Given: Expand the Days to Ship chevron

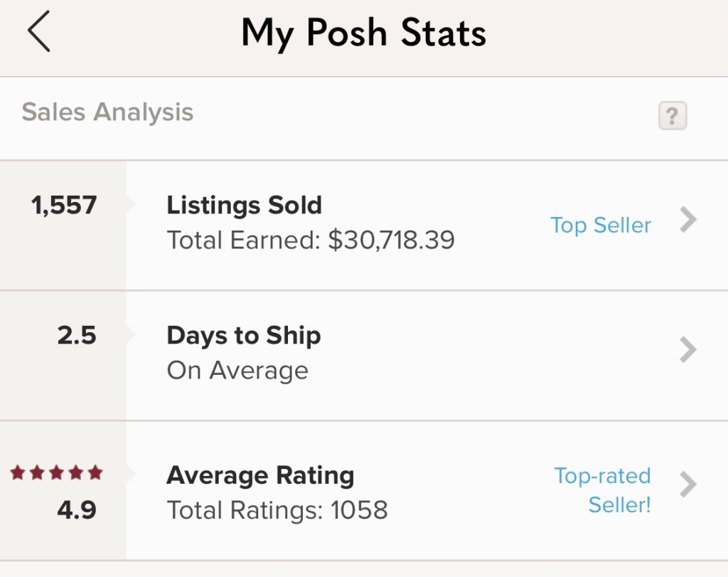Looking at the screenshot, I should (687, 350).
